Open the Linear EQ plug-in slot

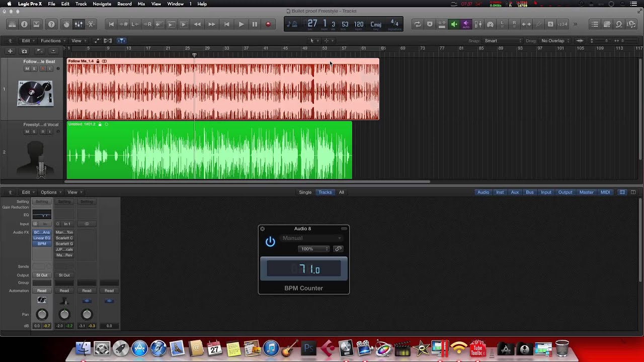(42, 238)
